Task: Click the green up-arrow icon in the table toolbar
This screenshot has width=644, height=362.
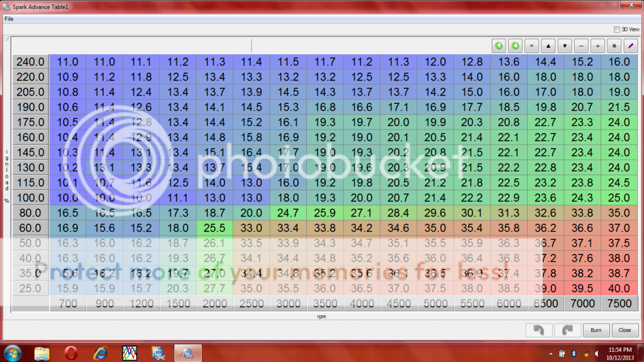Action: [499, 46]
